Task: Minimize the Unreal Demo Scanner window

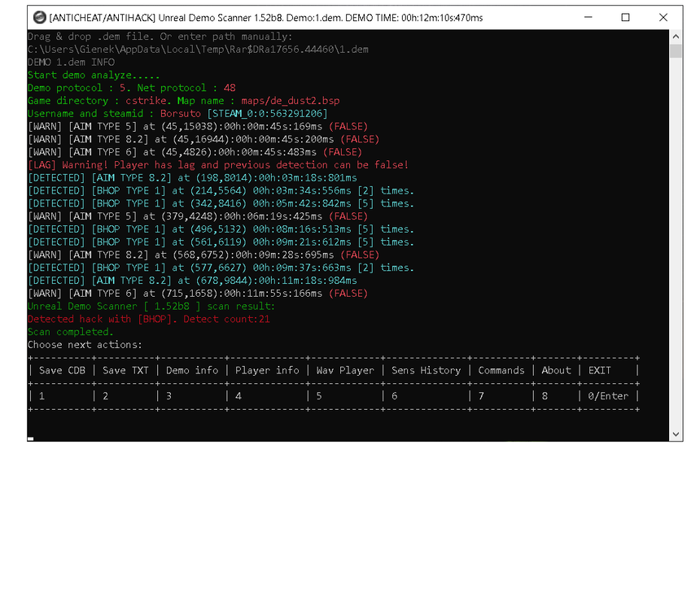Action: [x=588, y=17]
